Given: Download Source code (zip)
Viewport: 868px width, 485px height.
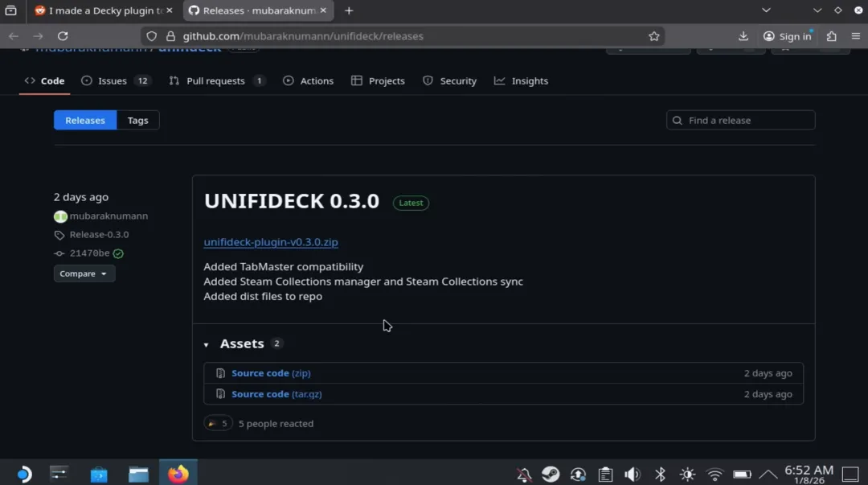Looking at the screenshot, I should [x=272, y=373].
